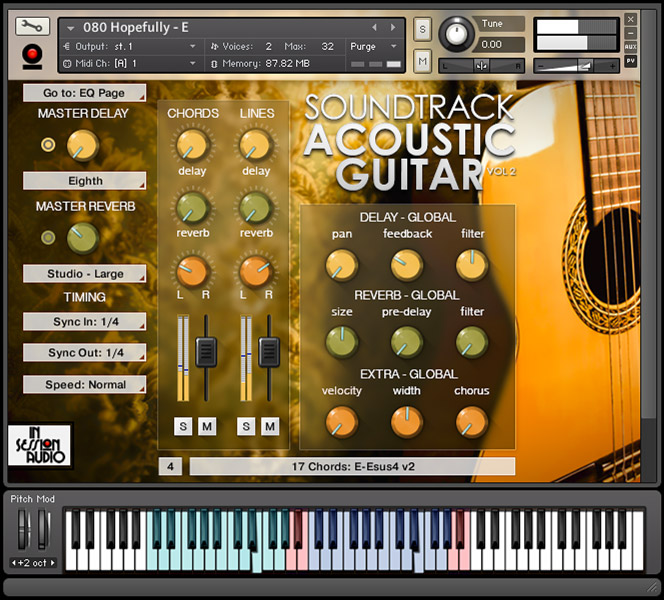Click the Extra Global velocity knob

pyautogui.click(x=341, y=422)
